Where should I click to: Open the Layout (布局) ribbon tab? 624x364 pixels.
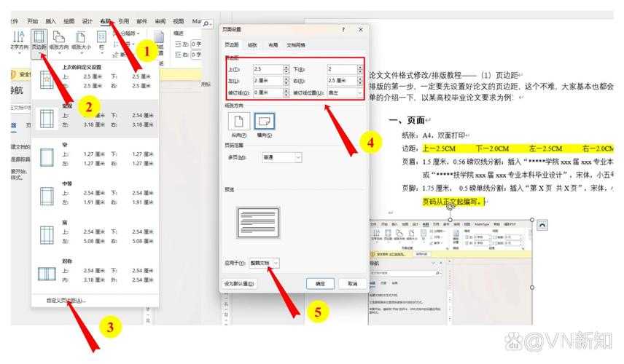click(105, 21)
